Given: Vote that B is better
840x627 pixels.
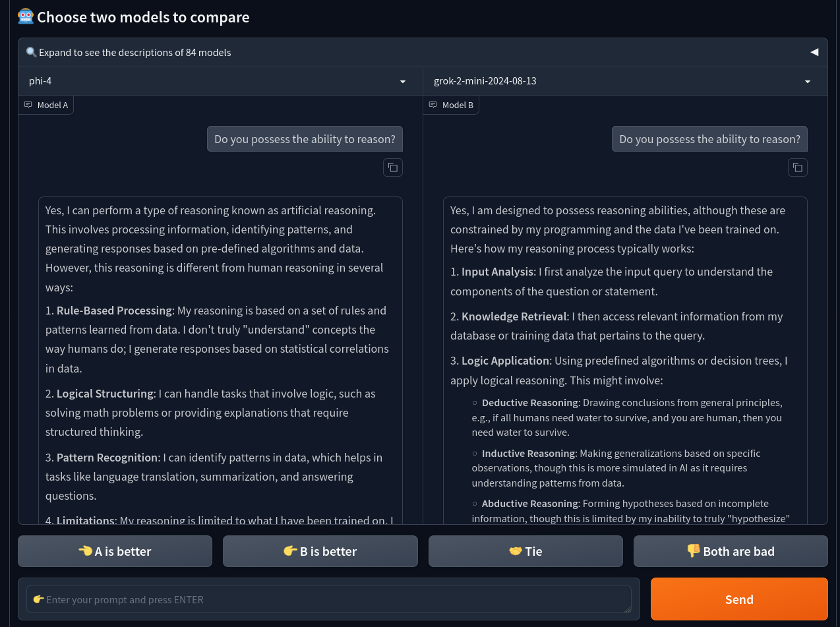Looking at the screenshot, I should (x=320, y=551).
